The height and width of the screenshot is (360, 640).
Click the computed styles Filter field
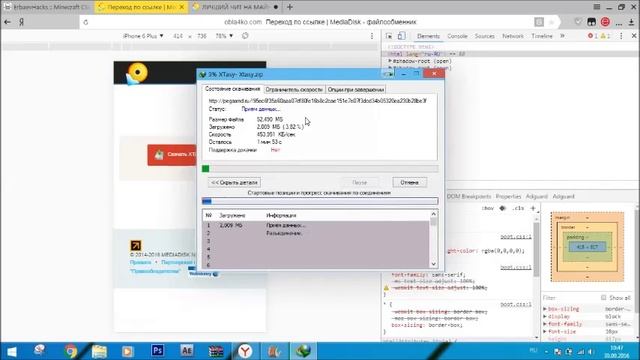tap(569, 298)
